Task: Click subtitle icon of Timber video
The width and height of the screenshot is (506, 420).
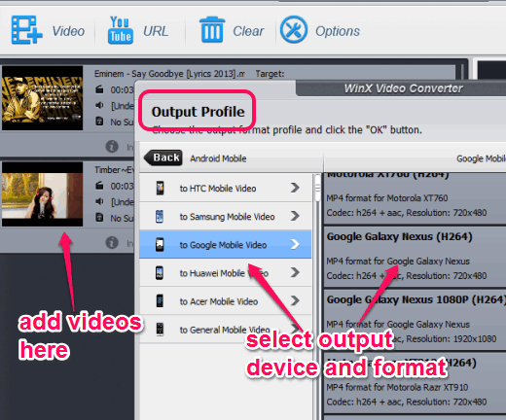Action: [99, 218]
